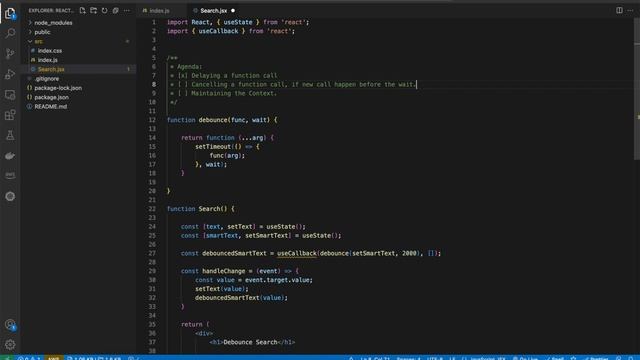Open the Docker whale view
The width and height of the screenshot is (640, 360).
click(10, 156)
